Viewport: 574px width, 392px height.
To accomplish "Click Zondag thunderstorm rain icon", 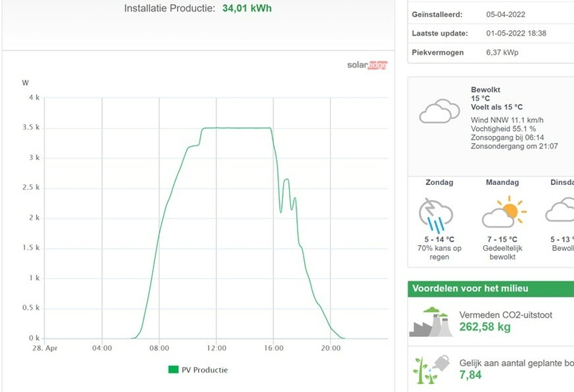I will pos(436,216).
